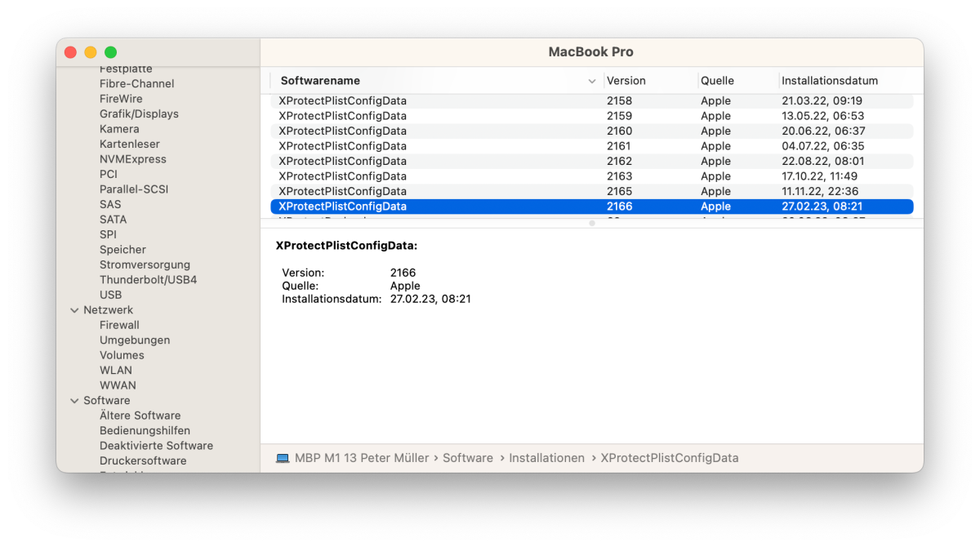Click XProtectPlistConfigData heading in detail pane
The width and height of the screenshot is (980, 547).
(347, 245)
